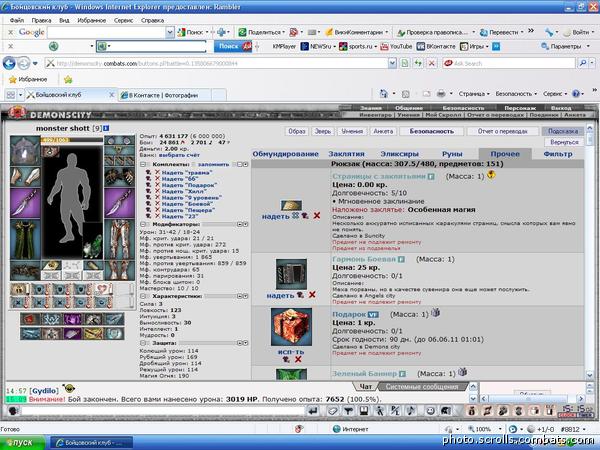600x450 pixels.
Task: Click the gold-colored rune icon in bottom row
Action: [93, 334]
